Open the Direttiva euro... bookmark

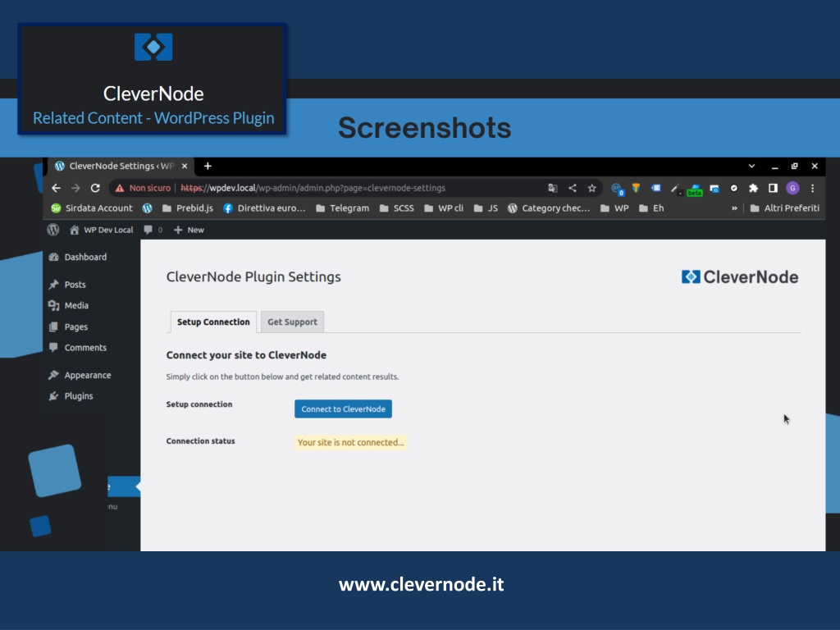264,208
